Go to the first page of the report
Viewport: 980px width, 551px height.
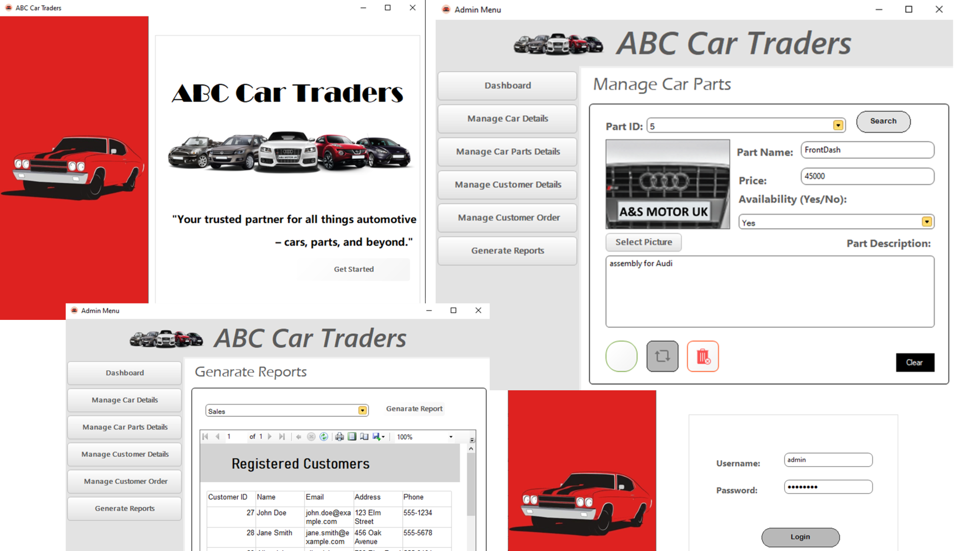[x=205, y=437]
